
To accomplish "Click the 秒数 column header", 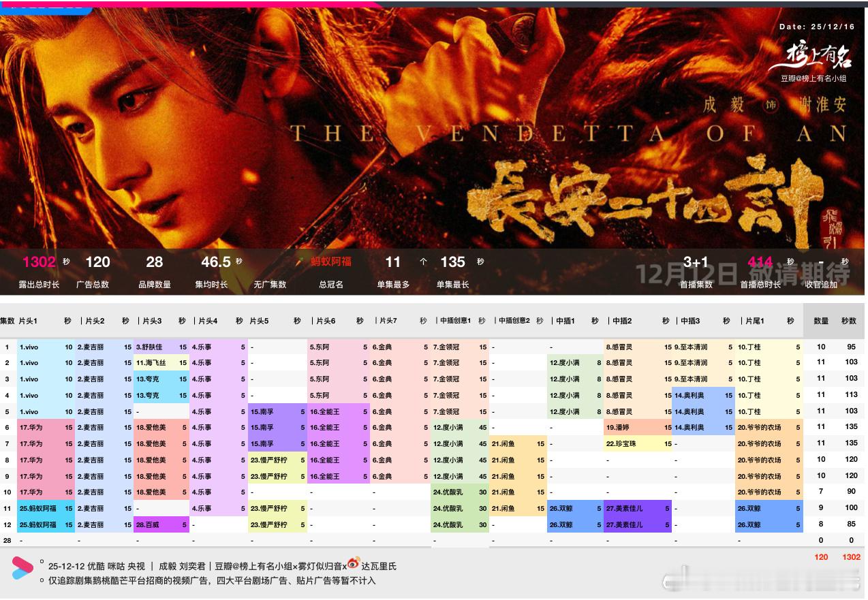I will pos(849,321).
